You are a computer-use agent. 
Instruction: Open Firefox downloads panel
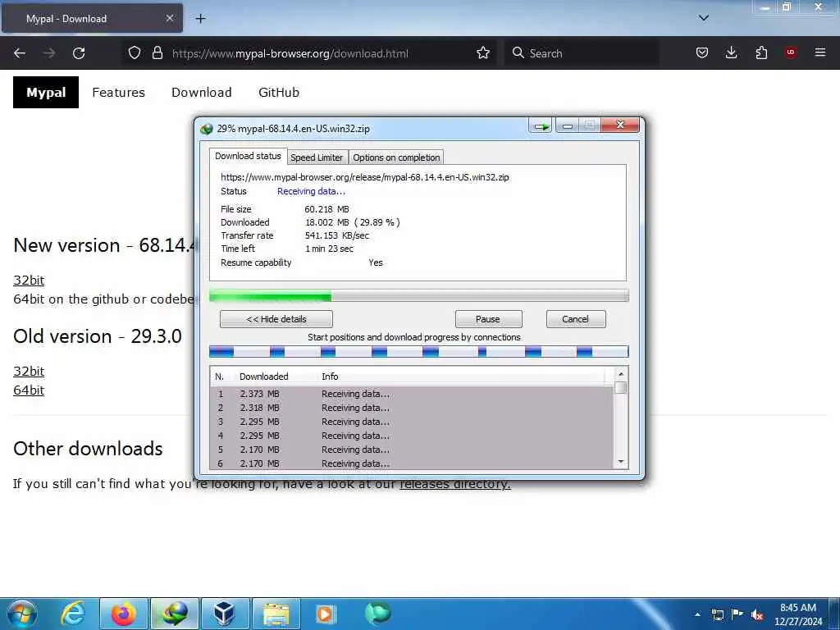coord(731,52)
